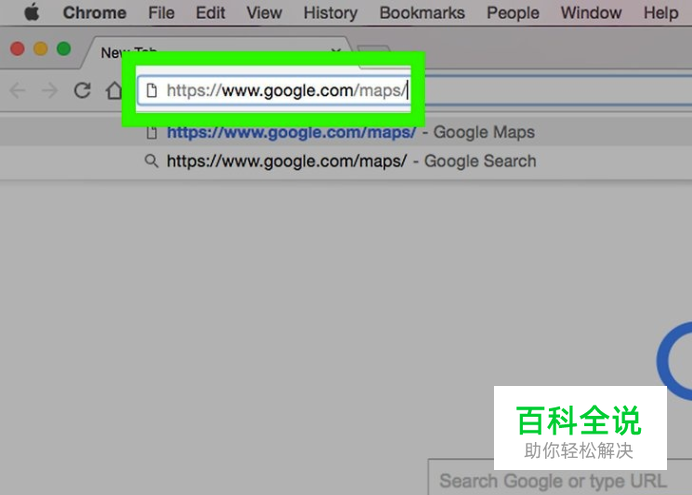Open the File menu
This screenshot has height=495, width=692.
coord(161,13)
